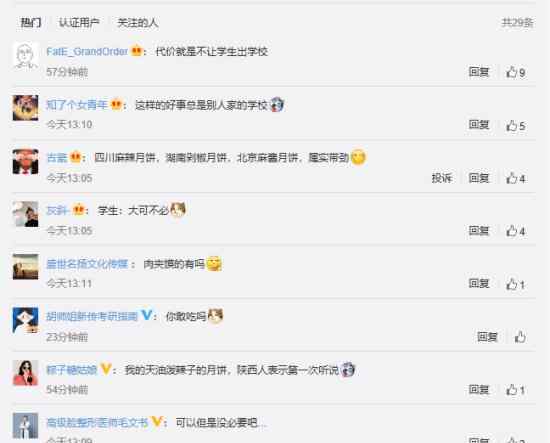The image size is (550, 443).
Task: Open FatE_GrandOrder's sketch avatar
Action: [25, 55]
